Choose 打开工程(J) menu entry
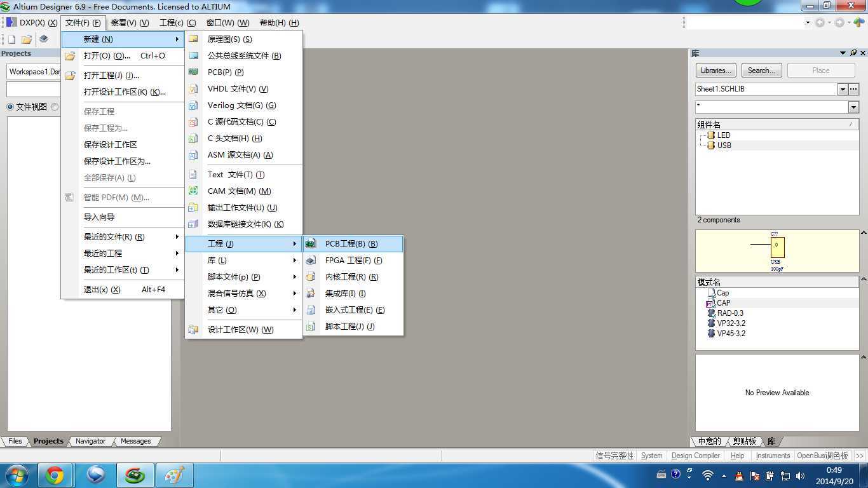868x488 pixels. coord(123,75)
